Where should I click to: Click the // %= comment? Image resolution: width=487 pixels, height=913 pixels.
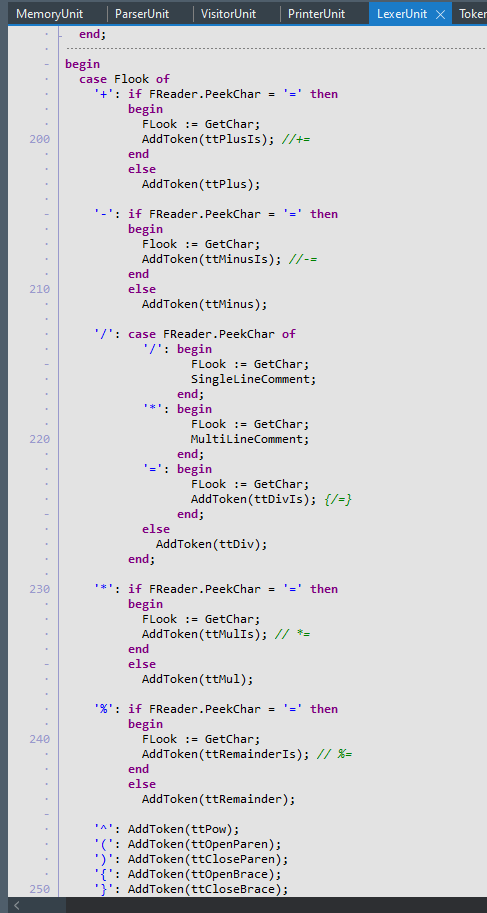click(334, 754)
